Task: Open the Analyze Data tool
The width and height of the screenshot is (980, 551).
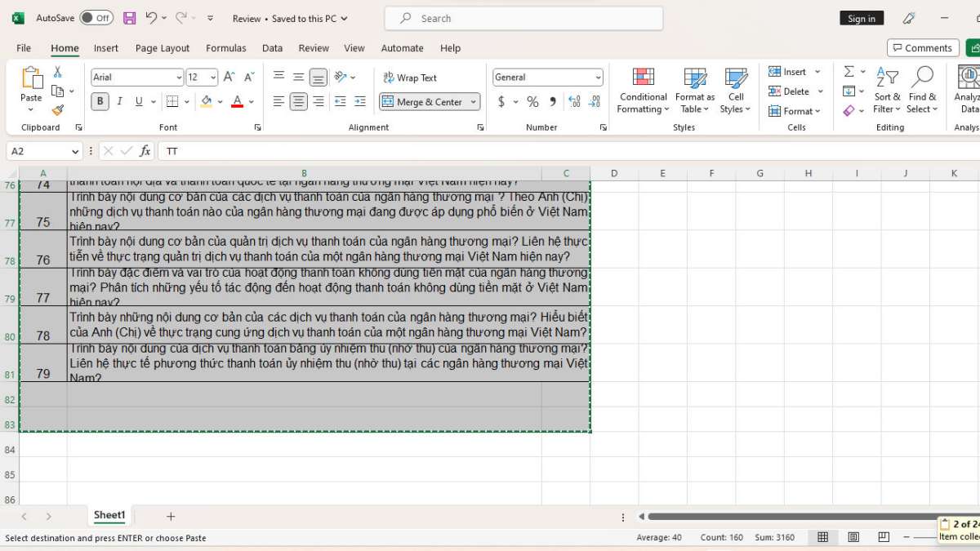Action: (969, 90)
